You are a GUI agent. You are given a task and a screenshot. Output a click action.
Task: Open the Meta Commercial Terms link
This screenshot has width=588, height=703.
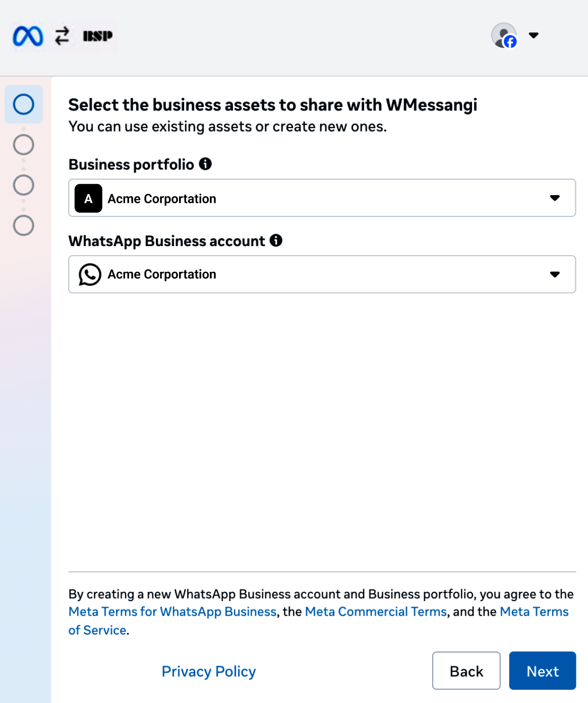tap(376, 612)
